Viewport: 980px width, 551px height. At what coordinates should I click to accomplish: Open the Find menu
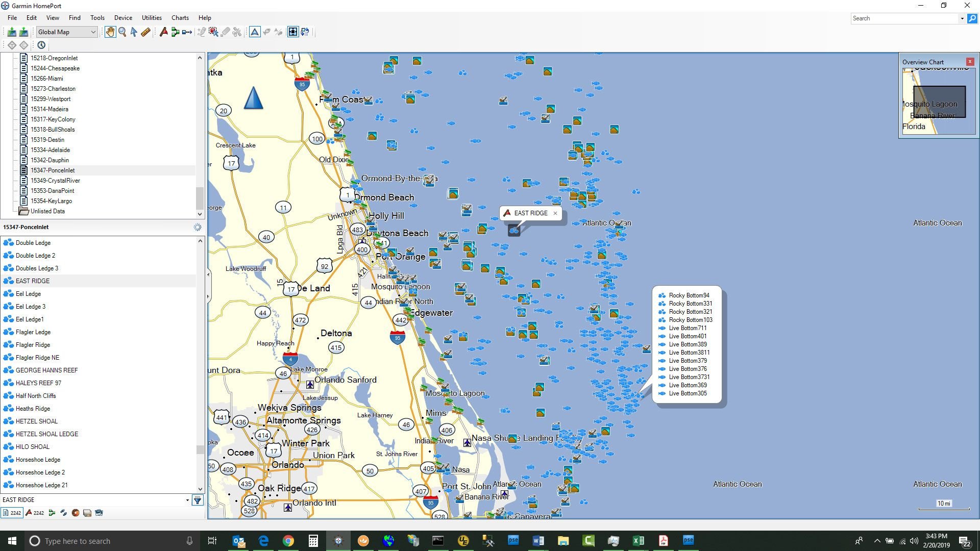75,18
